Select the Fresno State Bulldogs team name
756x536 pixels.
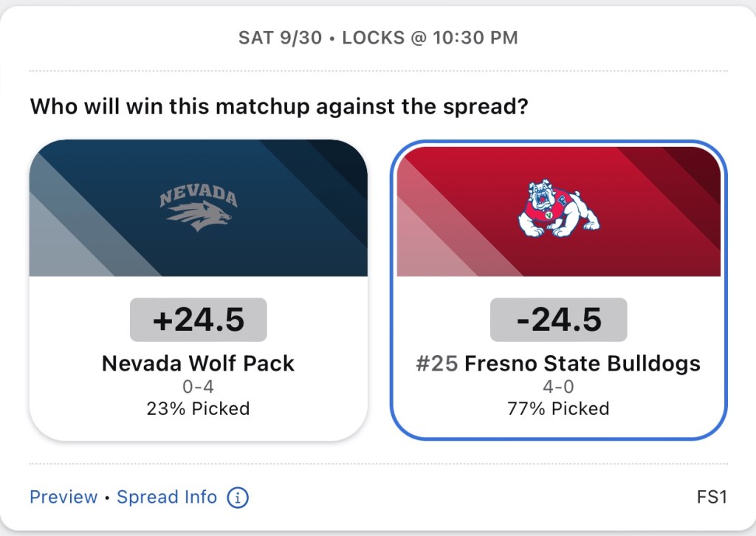click(x=582, y=363)
